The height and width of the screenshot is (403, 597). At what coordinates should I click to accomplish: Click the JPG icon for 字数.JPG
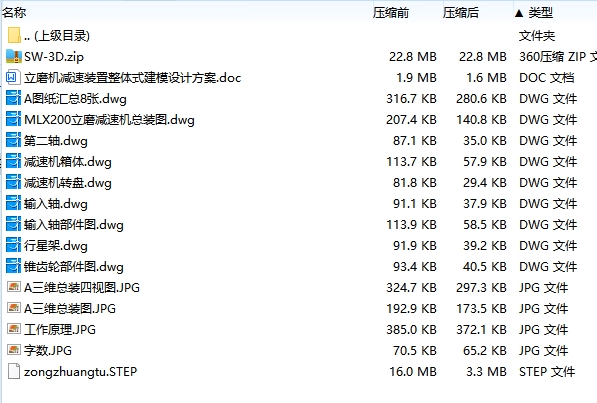point(13,350)
